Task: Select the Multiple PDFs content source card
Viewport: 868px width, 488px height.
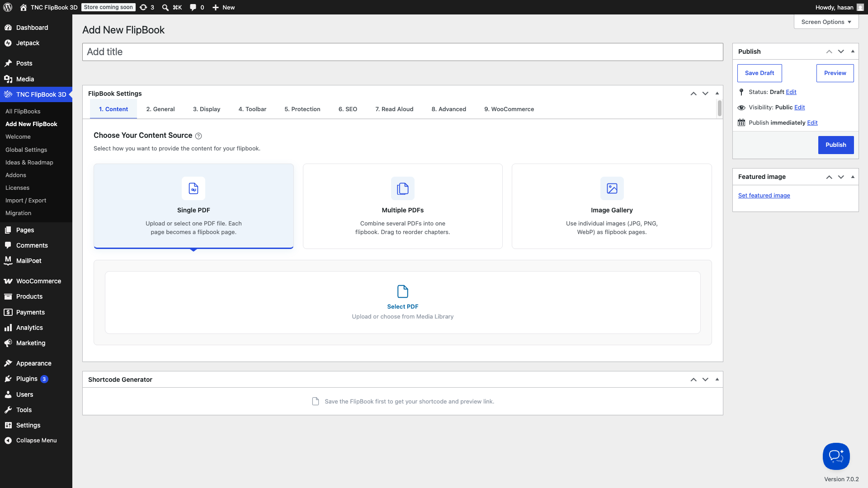Action: coord(403,206)
